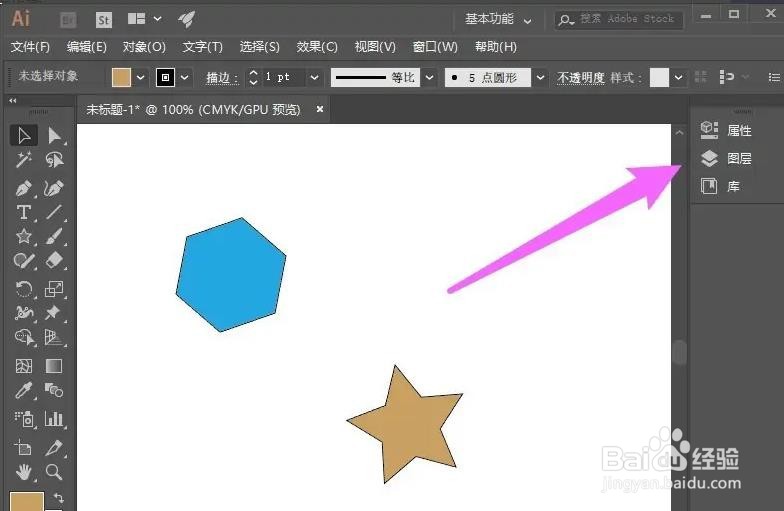
Task: Open the 文字(T) menu
Action: (x=202, y=47)
